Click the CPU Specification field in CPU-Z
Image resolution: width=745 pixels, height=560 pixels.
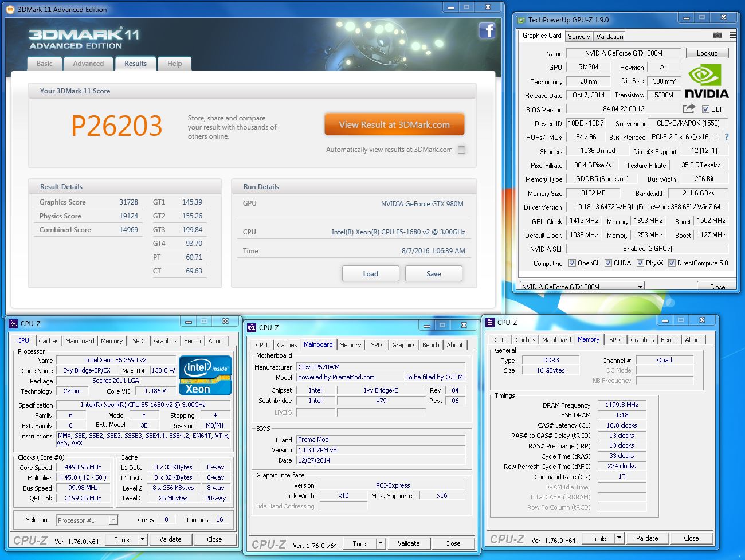pyautogui.click(x=143, y=405)
